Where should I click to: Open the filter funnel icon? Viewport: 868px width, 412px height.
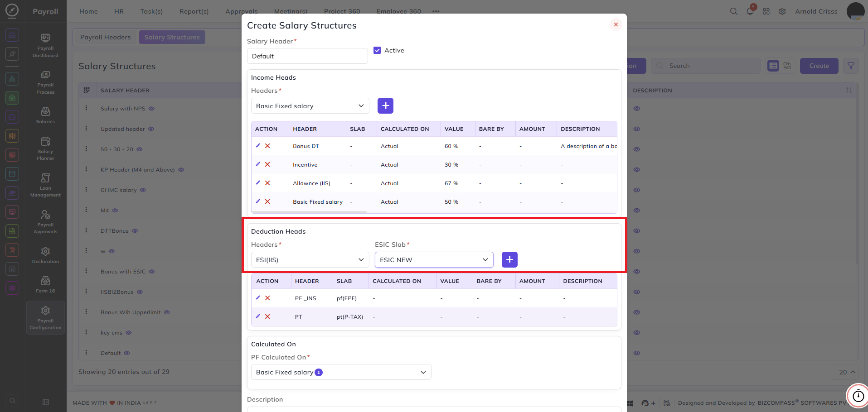tap(851, 66)
